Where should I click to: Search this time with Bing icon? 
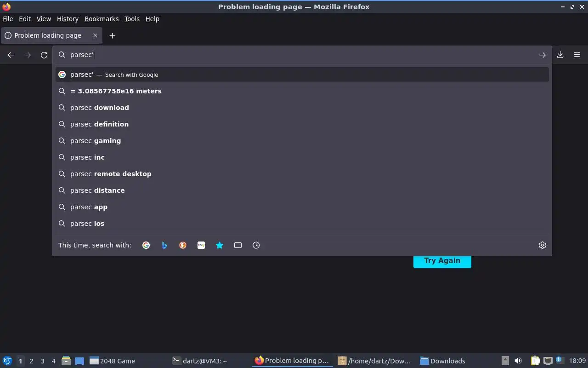pos(164,245)
